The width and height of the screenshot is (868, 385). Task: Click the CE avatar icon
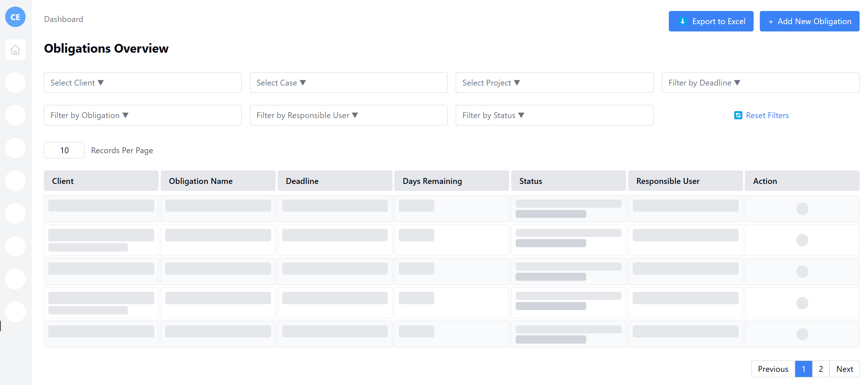(x=15, y=17)
